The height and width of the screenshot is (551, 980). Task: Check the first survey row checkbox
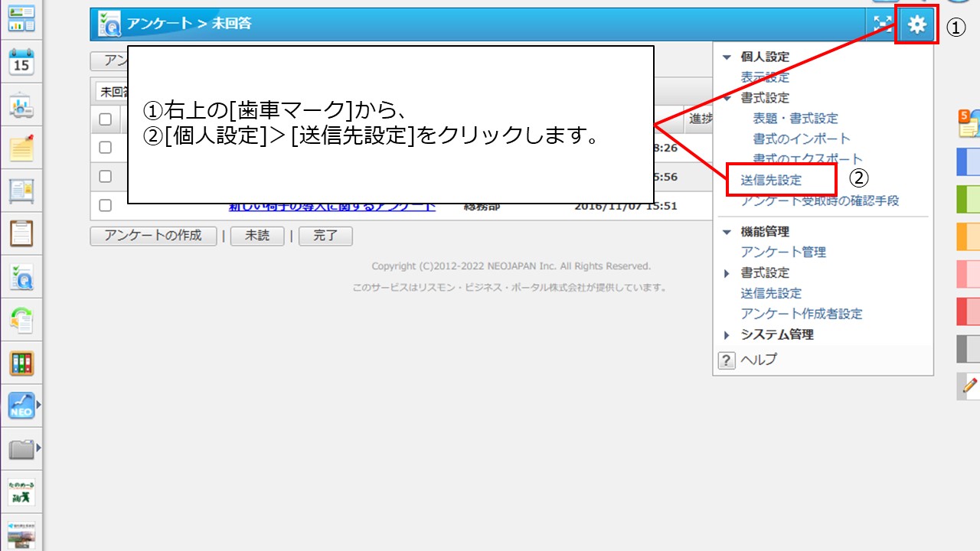(106, 148)
